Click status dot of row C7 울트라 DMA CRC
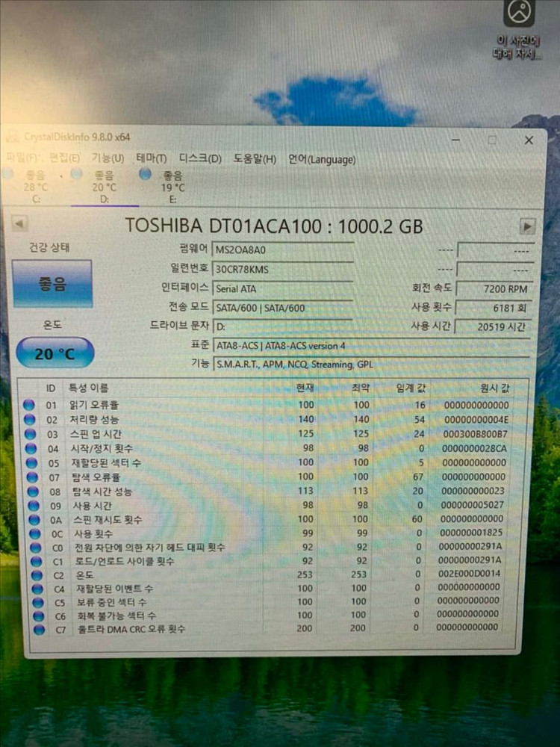 click(x=39, y=630)
